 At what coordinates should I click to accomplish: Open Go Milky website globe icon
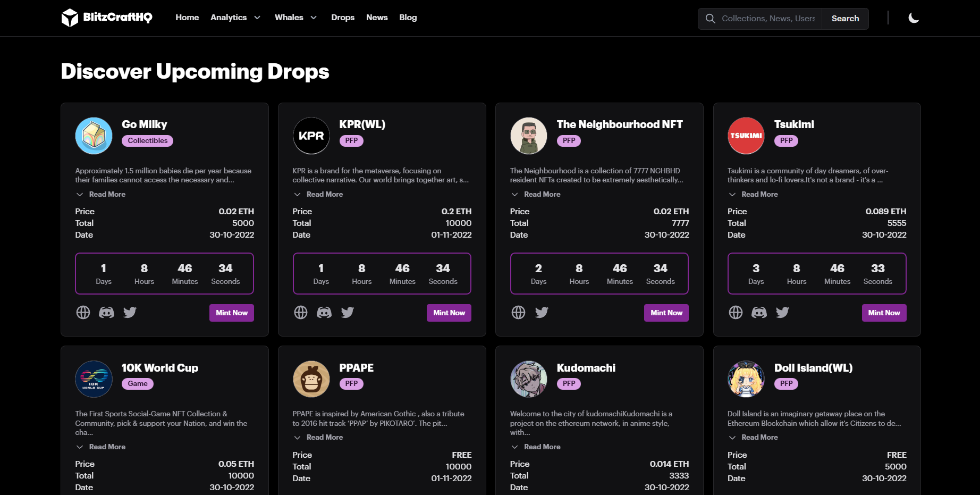83,313
